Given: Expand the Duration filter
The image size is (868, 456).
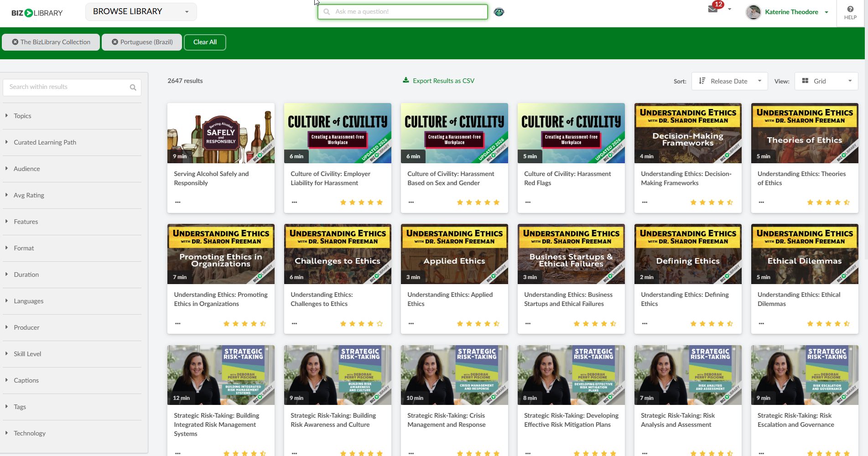Looking at the screenshot, I should click(x=72, y=275).
